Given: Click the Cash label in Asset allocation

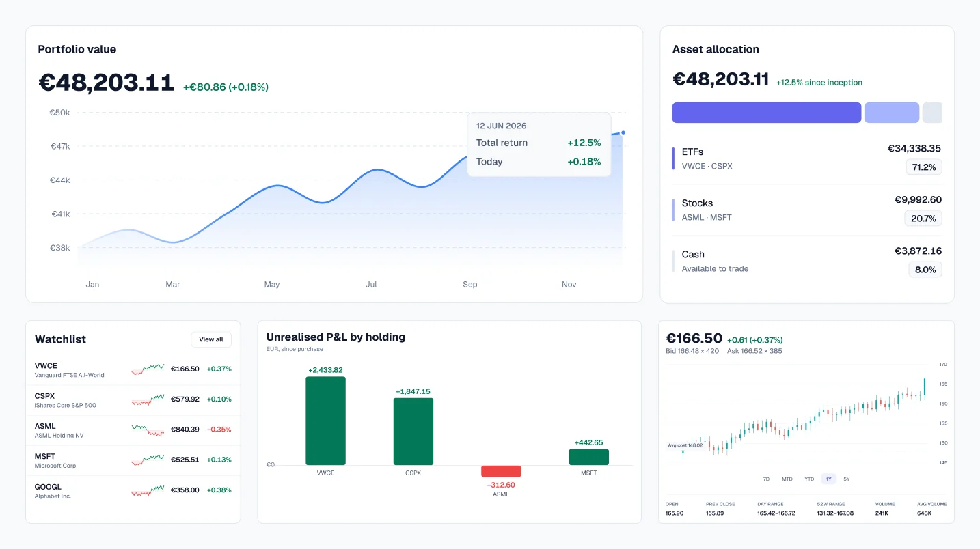Looking at the screenshot, I should tap(693, 254).
